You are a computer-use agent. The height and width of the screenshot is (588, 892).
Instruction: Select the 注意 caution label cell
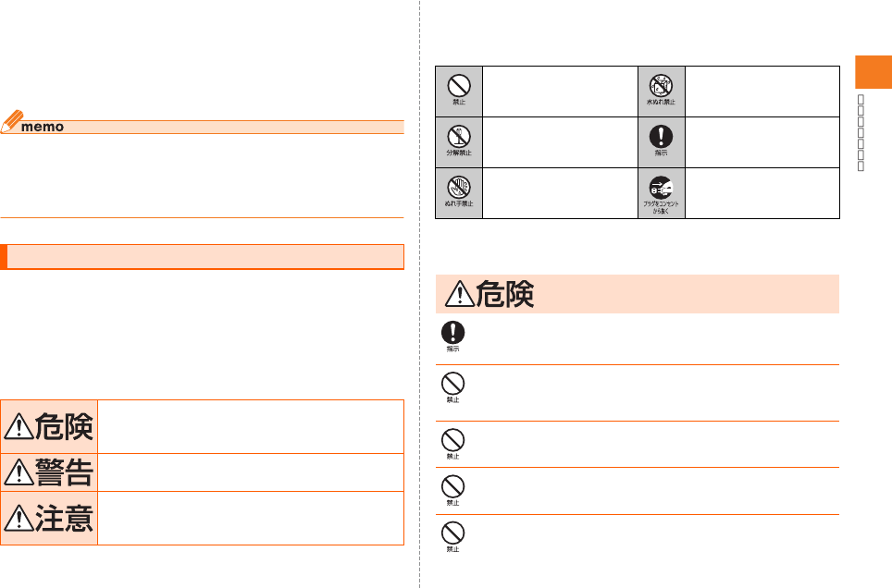[49, 518]
